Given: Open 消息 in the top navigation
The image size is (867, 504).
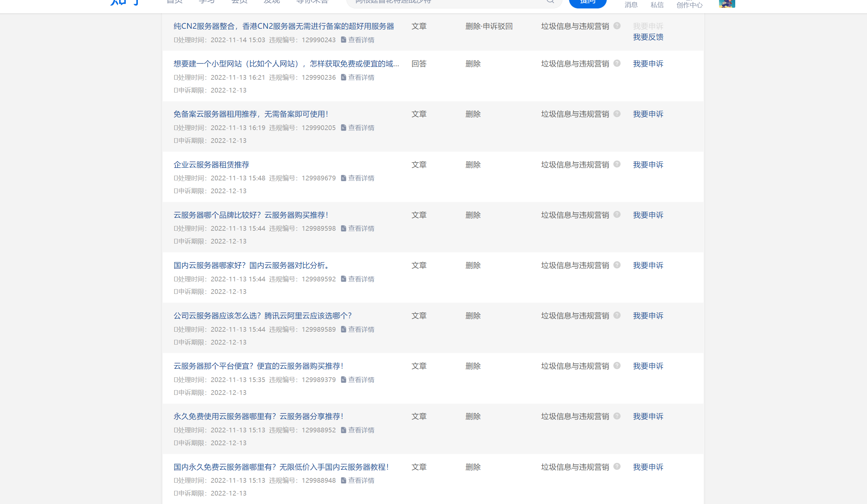Looking at the screenshot, I should [x=630, y=5].
